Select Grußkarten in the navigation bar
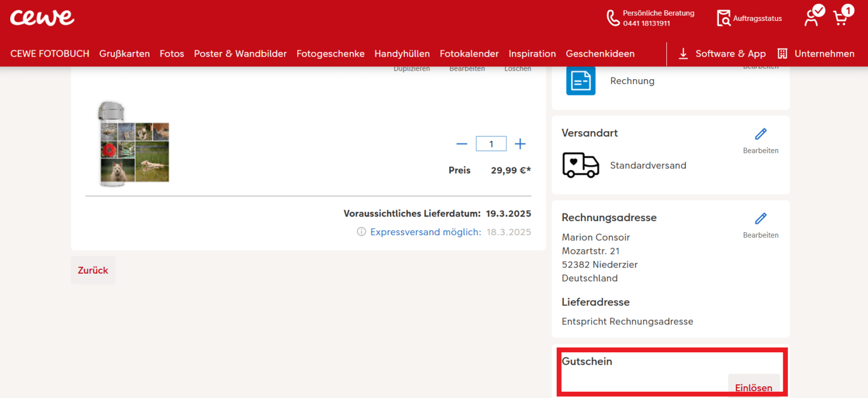The image size is (868, 398). (124, 54)
